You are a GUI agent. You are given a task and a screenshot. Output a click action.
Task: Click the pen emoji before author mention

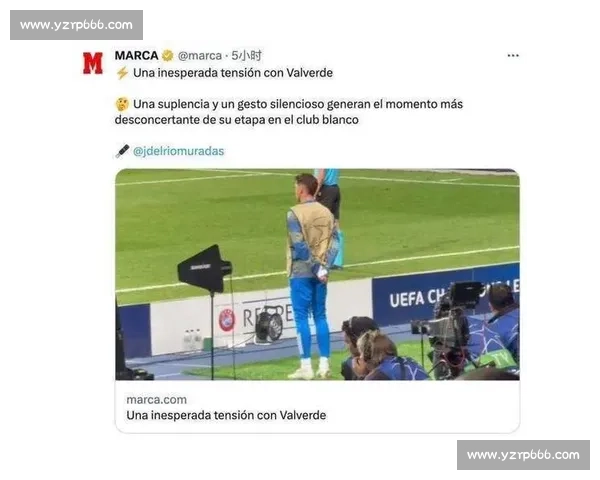click(122, 151)
